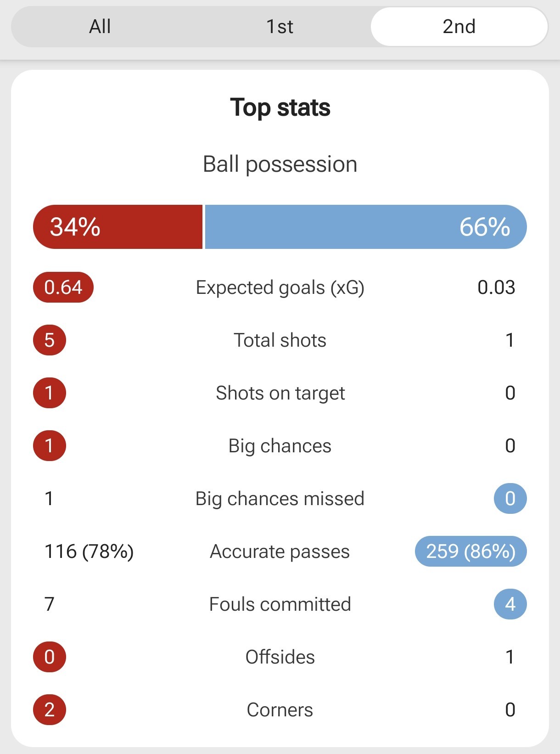This screenshot has height=754, width=560.
Task: Tap the Top stats heading
Action: click(x=280, y=108)
